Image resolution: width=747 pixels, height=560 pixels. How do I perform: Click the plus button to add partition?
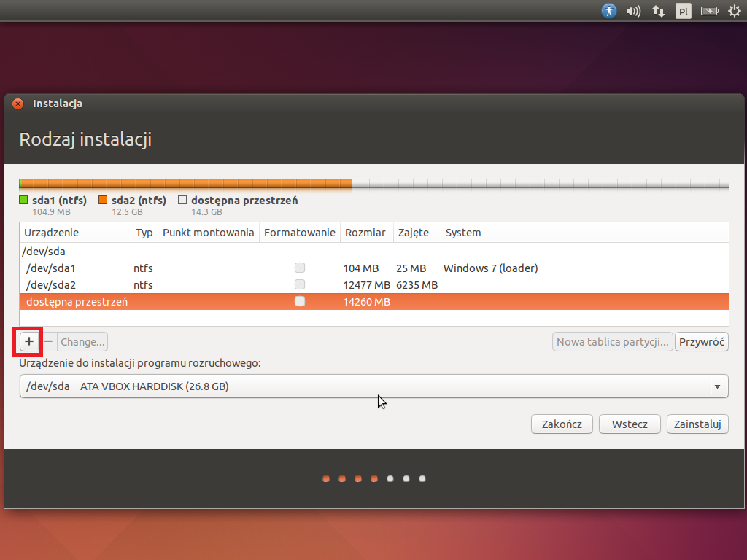tap(29, 341)
